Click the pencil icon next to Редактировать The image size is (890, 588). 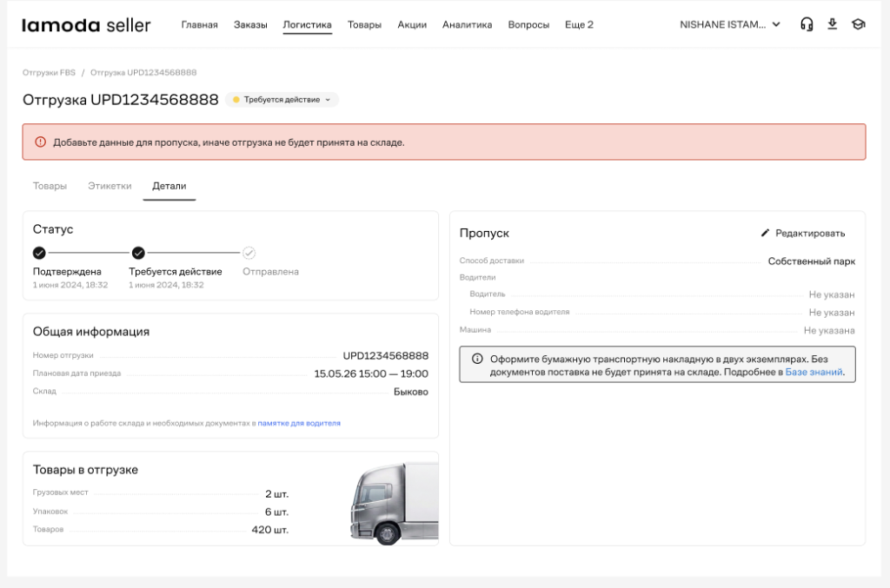[765, 233]
